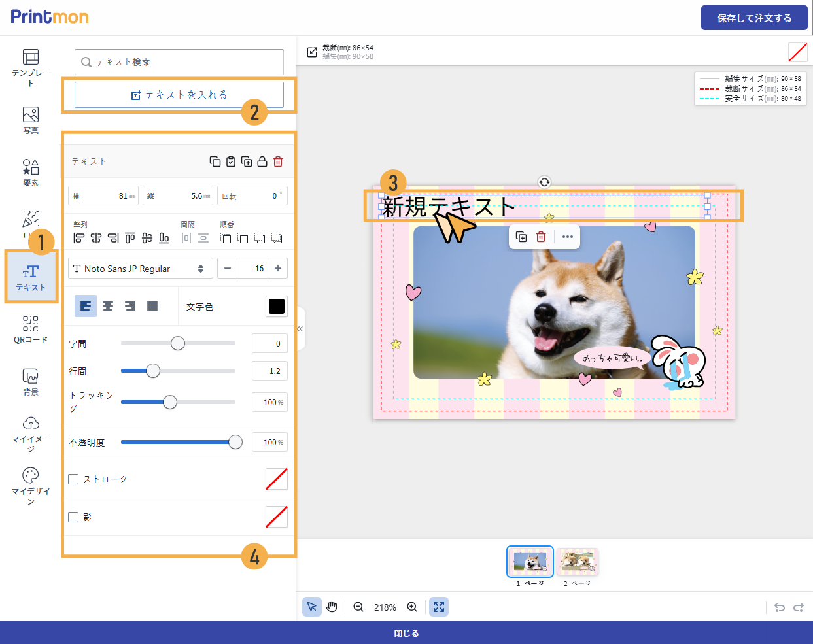Open the 写真 tab in sidebar
The image size is (813, 644).
coord(31,120)
